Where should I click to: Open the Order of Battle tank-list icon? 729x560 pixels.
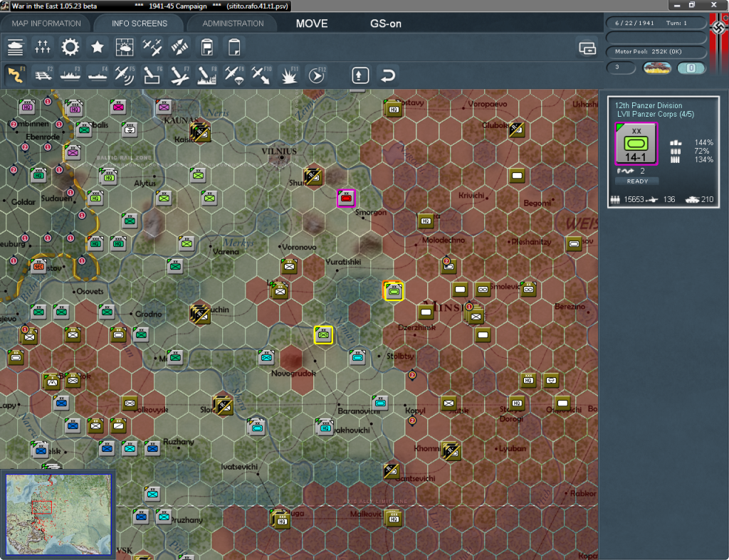[x=16, y=47]
